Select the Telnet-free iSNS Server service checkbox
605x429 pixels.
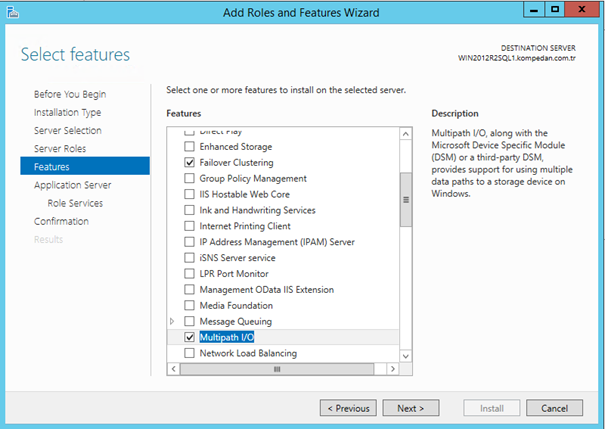pyautogui.click(x=190, y=258)
